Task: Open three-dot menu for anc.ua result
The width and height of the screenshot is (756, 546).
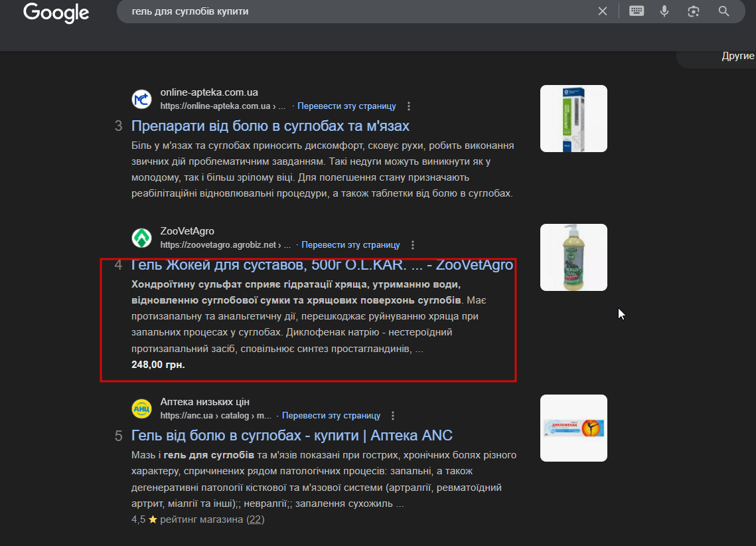Action: tap(393, 416)
